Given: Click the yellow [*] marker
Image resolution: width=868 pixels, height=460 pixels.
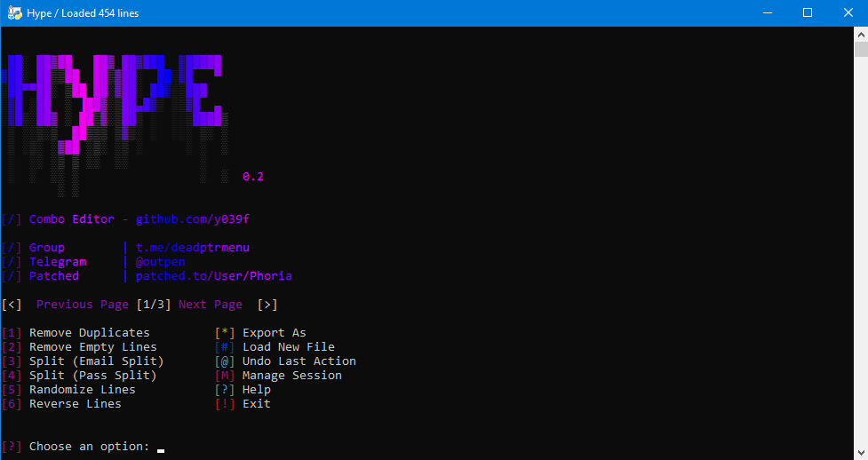Looking at the screenshot, I should coord(225,333).
